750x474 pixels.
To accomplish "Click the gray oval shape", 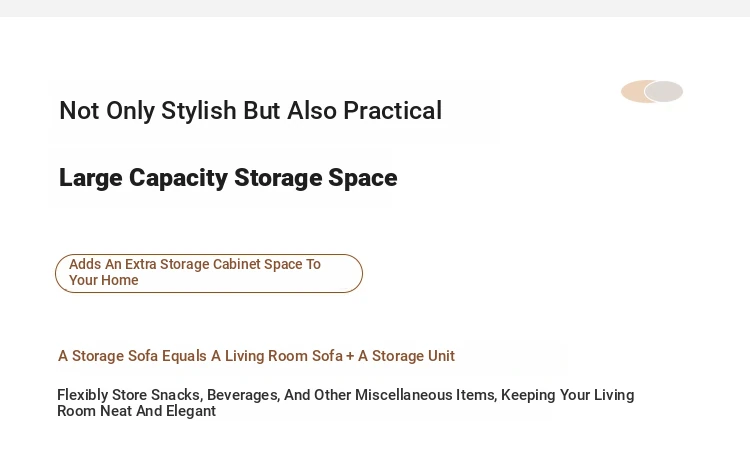I will [x=664, y=91].
